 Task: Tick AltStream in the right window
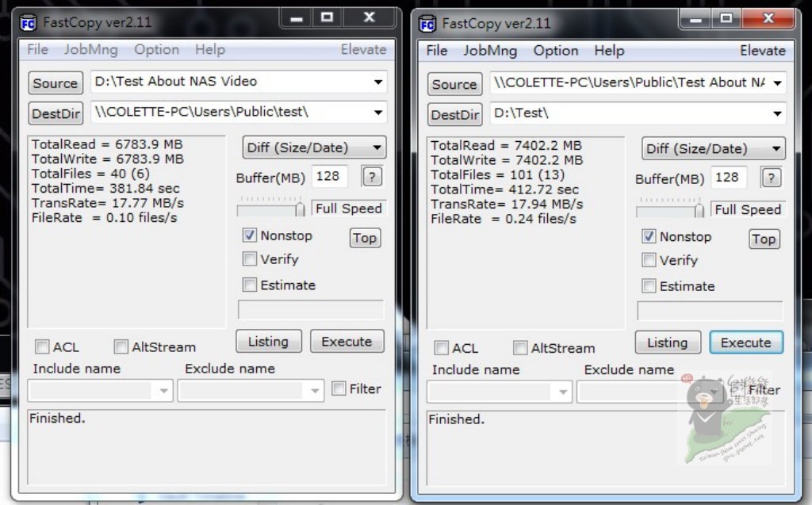520,347
